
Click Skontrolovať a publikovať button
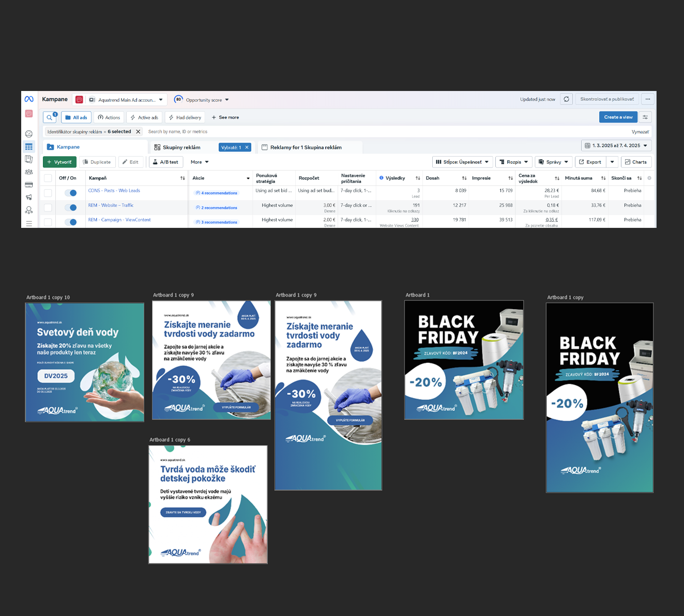tap(607, 99)
